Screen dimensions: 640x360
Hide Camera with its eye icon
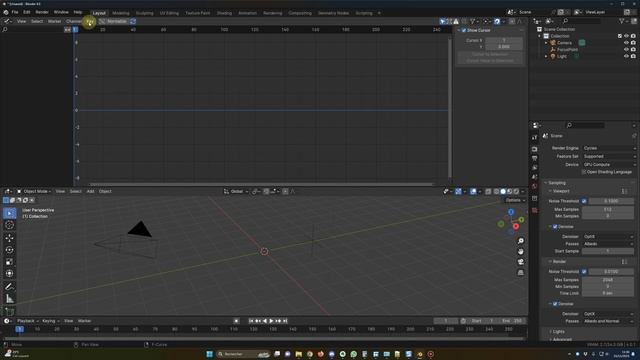tap(626, 43)
